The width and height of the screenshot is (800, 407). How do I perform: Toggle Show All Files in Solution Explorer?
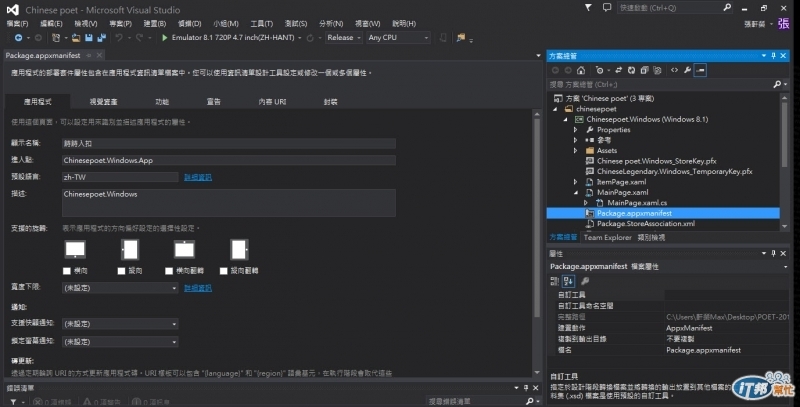coord(657,70)
